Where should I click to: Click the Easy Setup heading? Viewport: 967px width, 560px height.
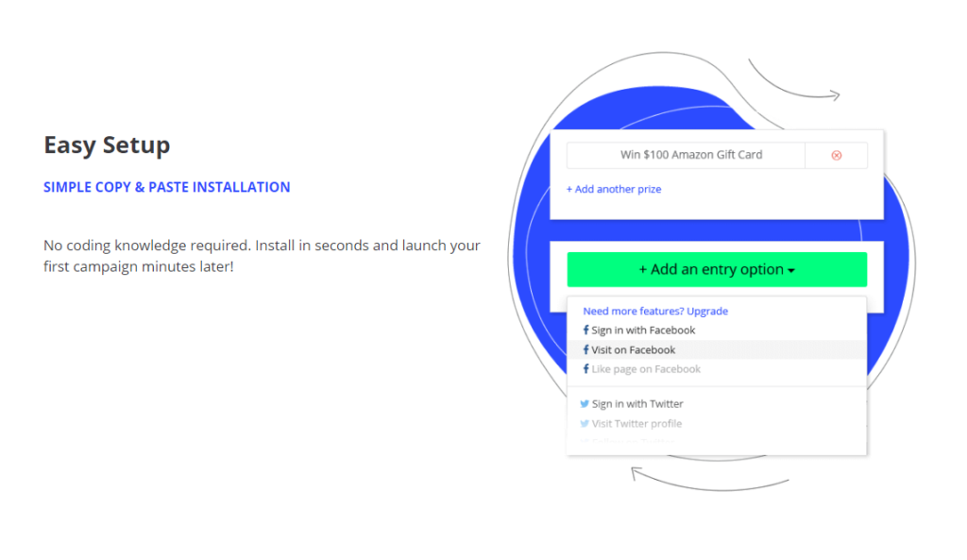point(107,145)
